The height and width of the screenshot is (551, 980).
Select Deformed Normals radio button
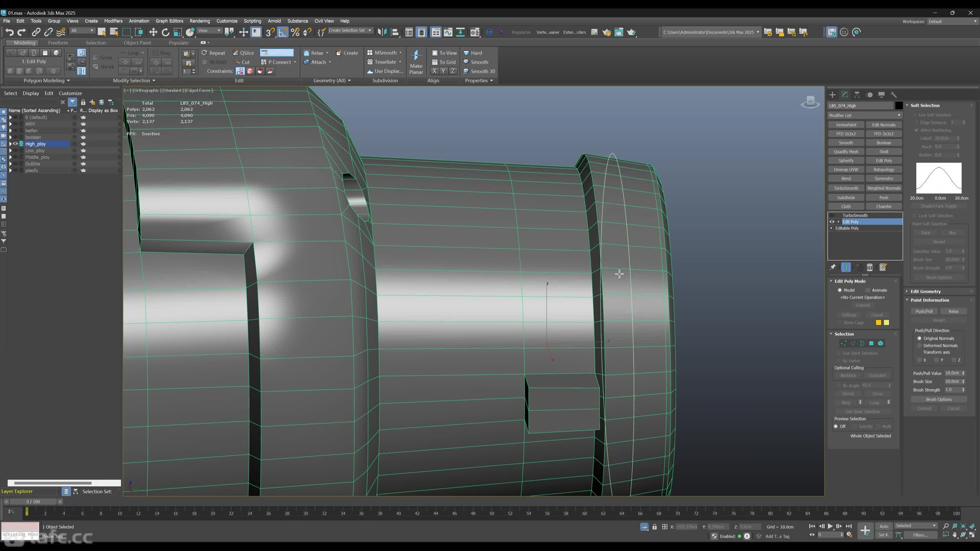(919, 346)
